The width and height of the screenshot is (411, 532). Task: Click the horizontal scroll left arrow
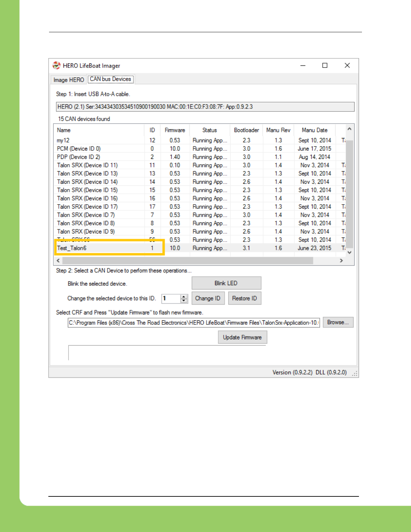pyautogui.click(x=58, y=261)
